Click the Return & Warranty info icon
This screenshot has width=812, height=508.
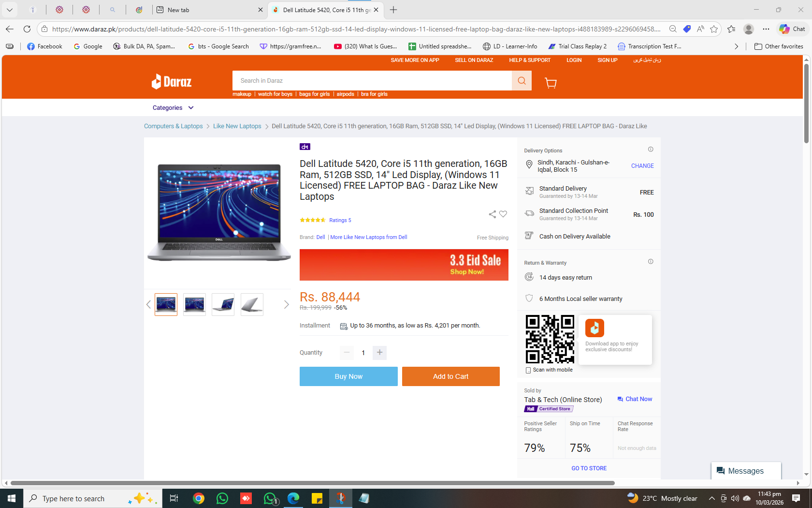tap(651, 262)
